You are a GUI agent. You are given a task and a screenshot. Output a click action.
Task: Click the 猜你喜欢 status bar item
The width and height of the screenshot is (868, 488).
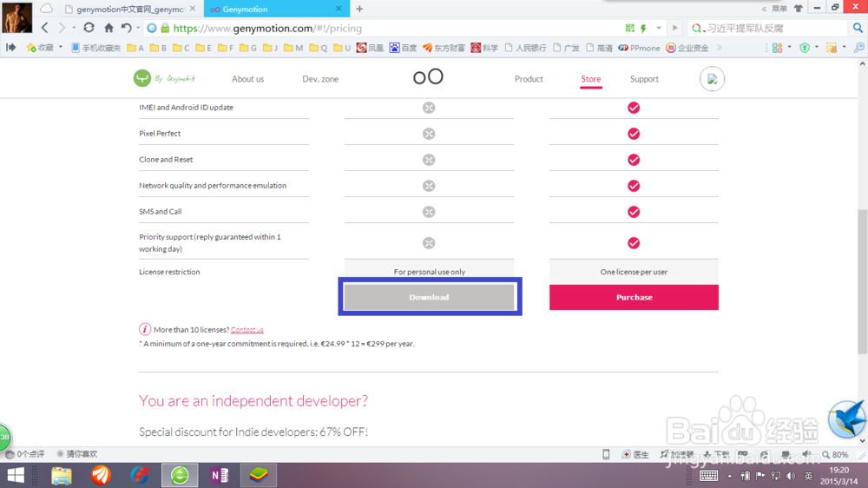tap(77, 454)
